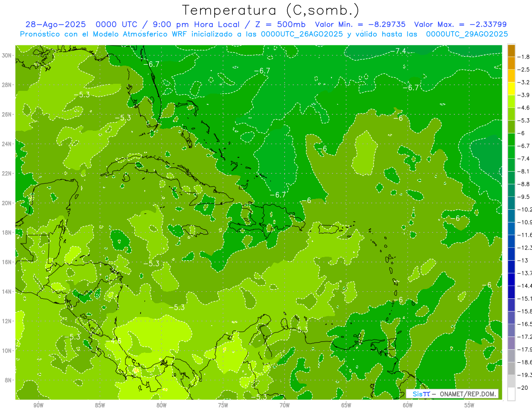Viewport: 532px width, 411px height.
Task: Click the "-1.8" label on the color bar
Action: pyautogui.click(x=524, y=57)
